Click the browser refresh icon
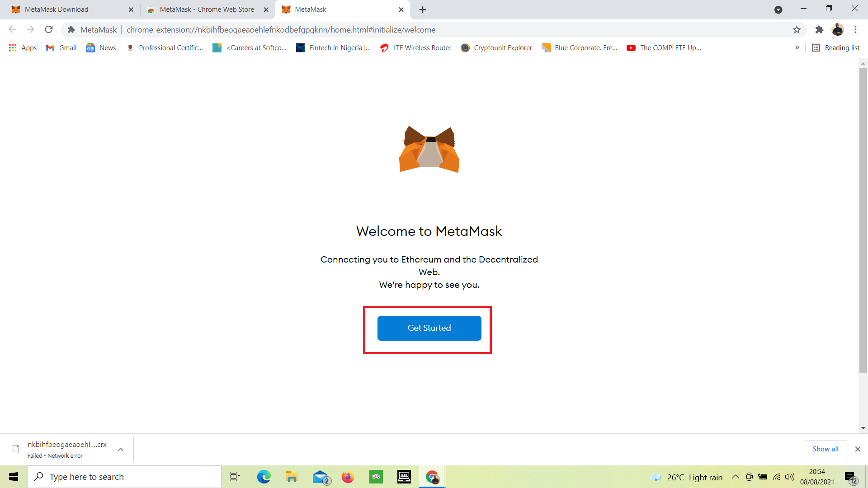Image resolution: width=868 pixels, height=488 pixels. [49, 30]
